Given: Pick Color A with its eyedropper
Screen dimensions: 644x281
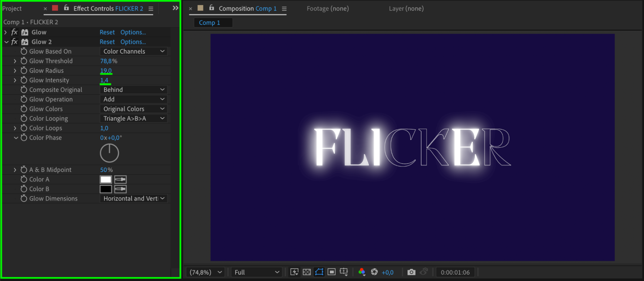Looking at the screenshot, I should 120,179.
